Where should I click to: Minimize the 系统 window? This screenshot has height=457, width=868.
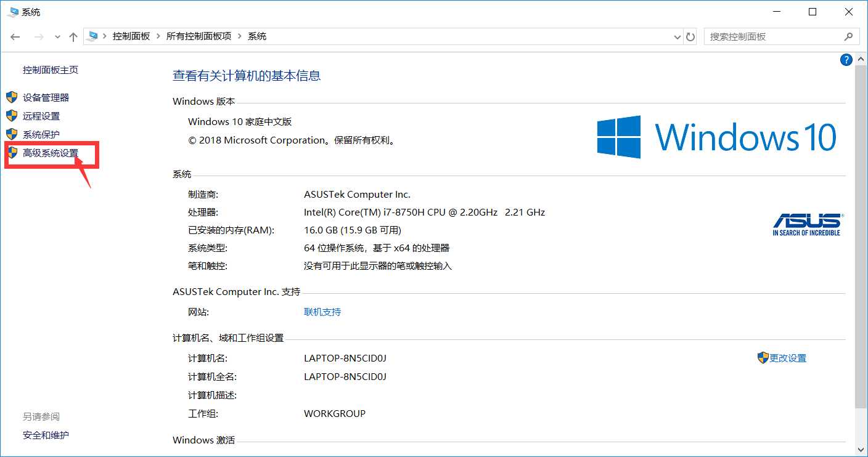777,12
